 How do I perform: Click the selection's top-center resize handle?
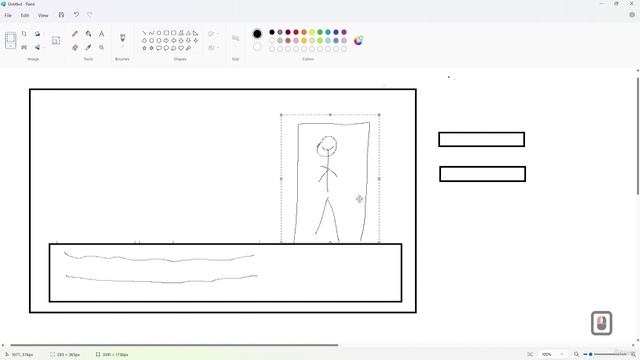pos(330,115)
